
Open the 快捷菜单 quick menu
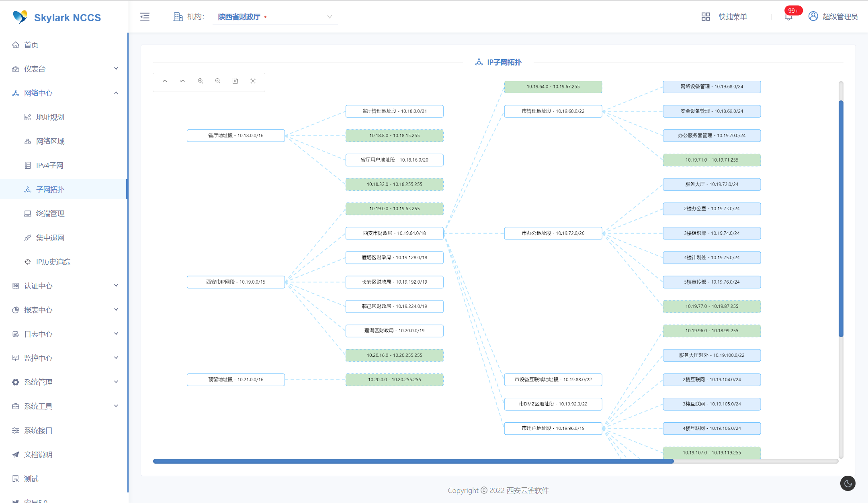[x=724, y=17]
